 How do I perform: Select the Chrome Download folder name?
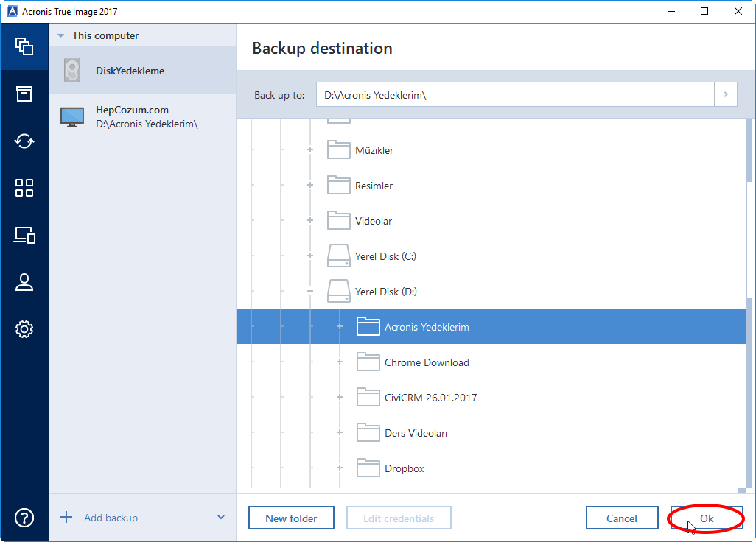[x=427, y=362]
